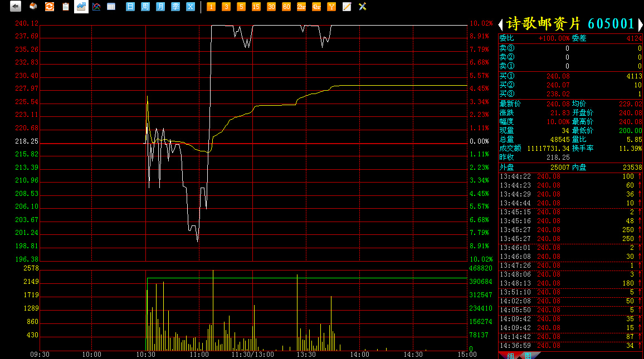Select the 13:44:22 trade tick row
The image size is (644, 359).
click(570, 176)
